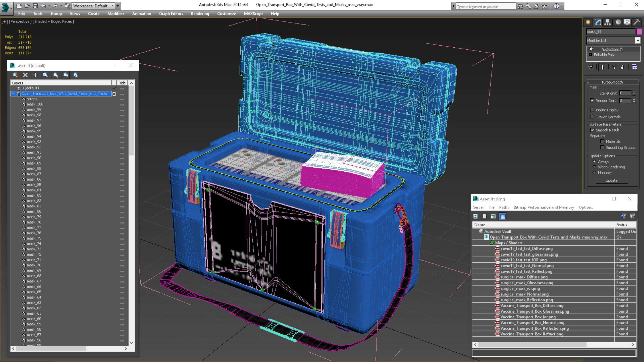644x362 pixels.
Task: Enable Separate by Materials checkbox
Action: tap(602, 141)
